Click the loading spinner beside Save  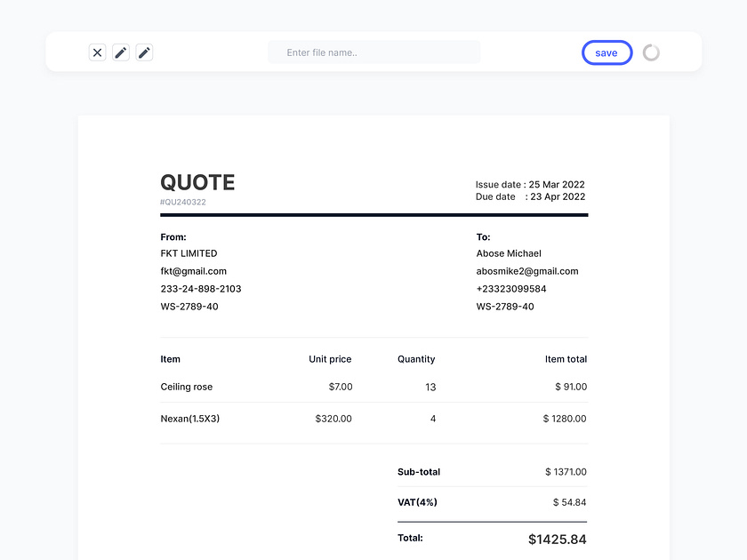pyautogui.click(x=651, y=52)
